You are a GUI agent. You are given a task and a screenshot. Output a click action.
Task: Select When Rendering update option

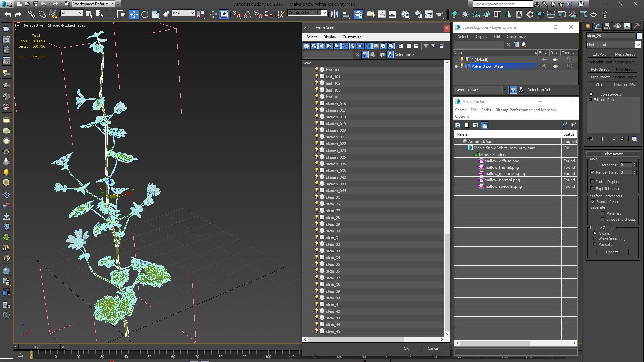tap(595, 239)
